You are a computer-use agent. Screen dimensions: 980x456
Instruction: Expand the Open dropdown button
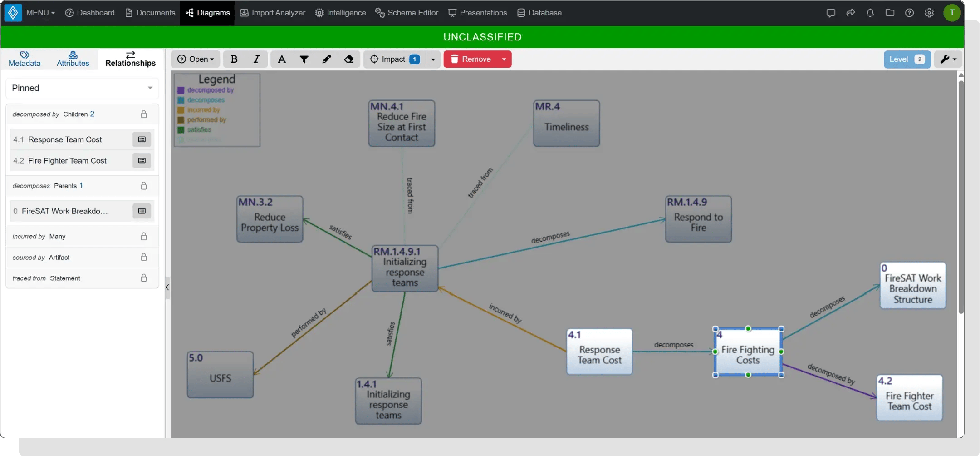coord(196,59)
